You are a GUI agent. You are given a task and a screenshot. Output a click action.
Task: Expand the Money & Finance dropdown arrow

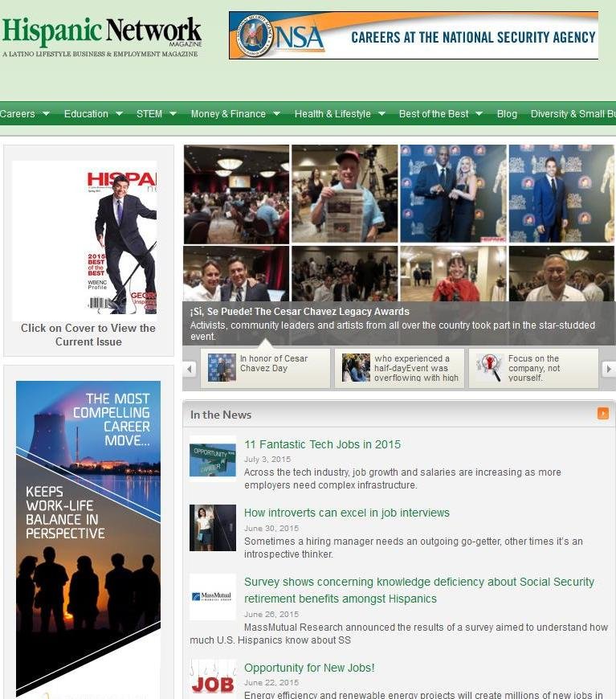276,113
